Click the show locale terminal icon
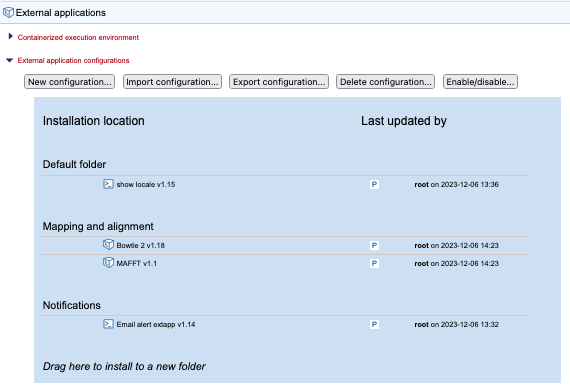The height and width of the screenshot is (387, 570). pyautogui.click(x=108, y=184)
